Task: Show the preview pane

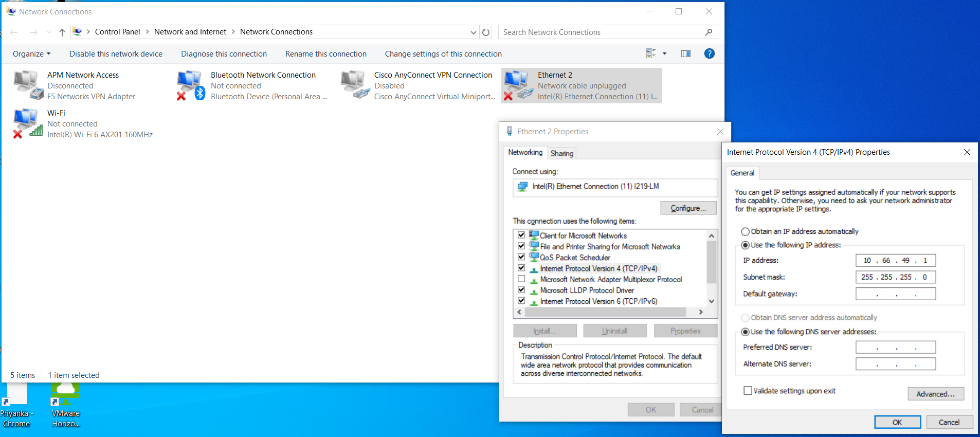Action: tap(686, 53)
